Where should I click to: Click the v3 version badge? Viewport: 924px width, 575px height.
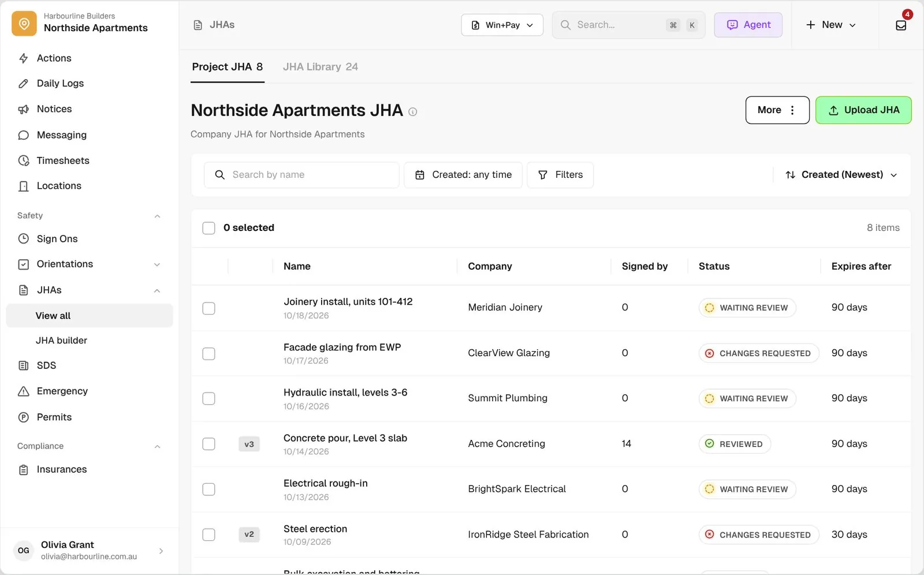coord(249,444)
